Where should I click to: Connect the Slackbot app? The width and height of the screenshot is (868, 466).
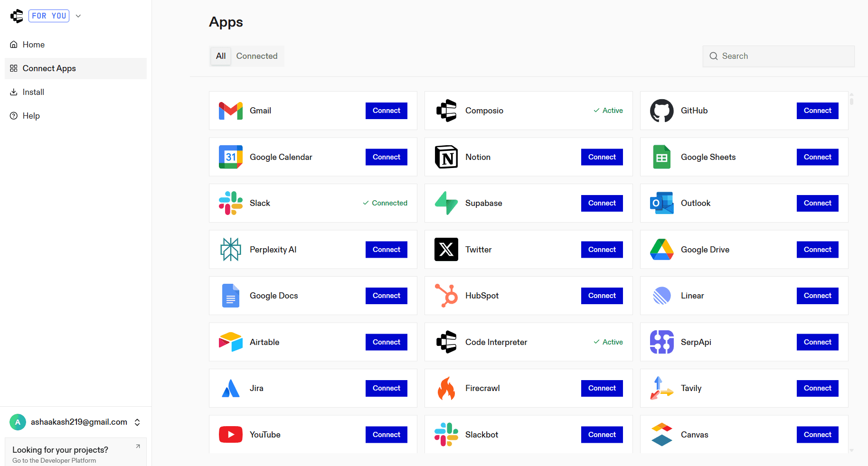[x=602, y=435]
